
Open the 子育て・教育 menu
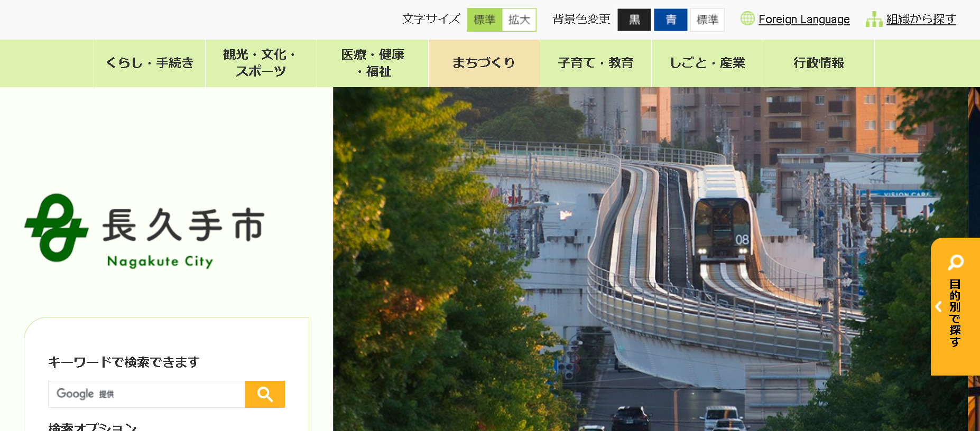596,63
